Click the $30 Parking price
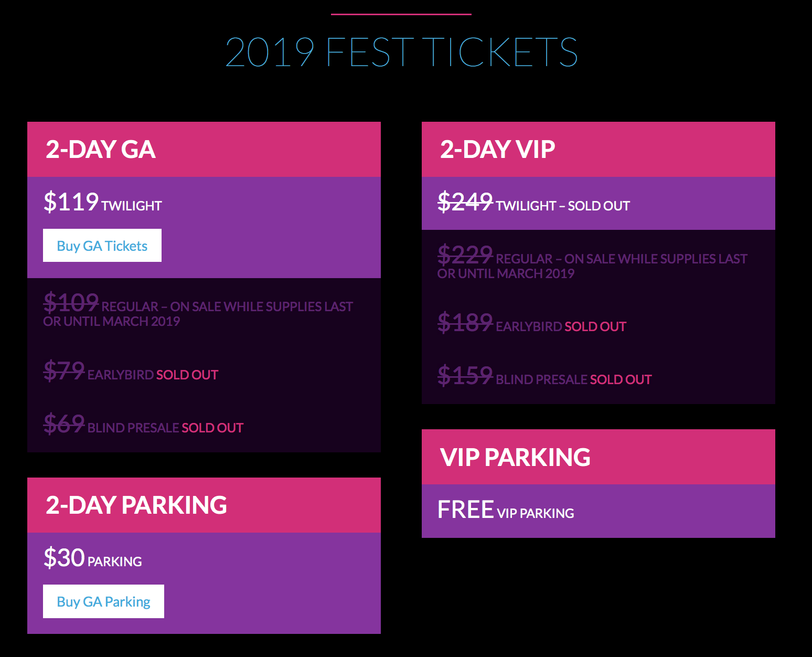This screenshot has width=812, height=657. tap(93, 558)
